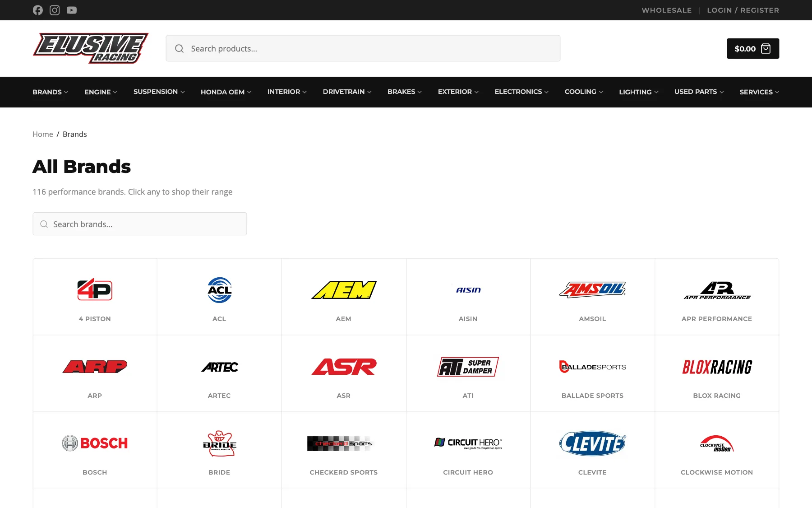Click the ARP brand logo
812x508 pixels.
(95, 367)
